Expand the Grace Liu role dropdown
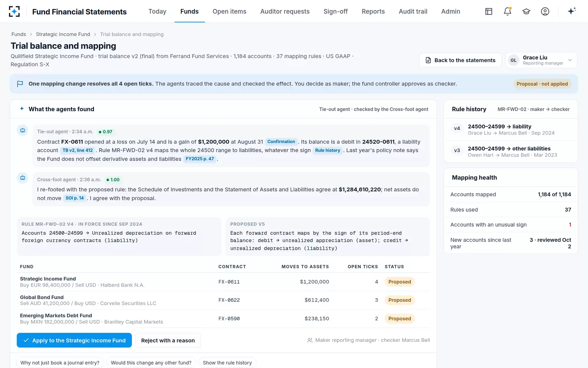588x368 pixels. pyautogui.click(x=541, y=60)
